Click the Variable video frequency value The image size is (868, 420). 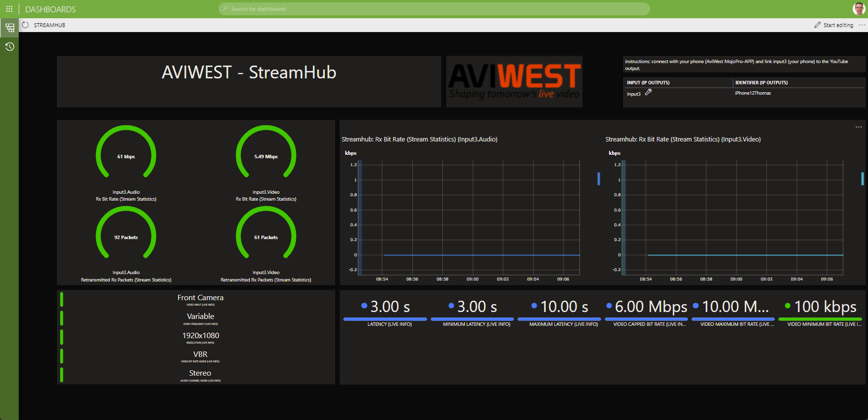tap(200, 316)
